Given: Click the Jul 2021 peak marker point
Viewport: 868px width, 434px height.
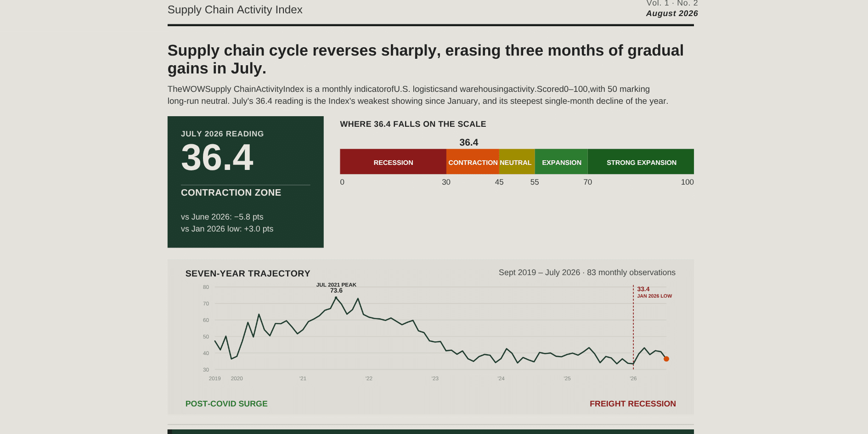Looking at the screenshot, I should coord(336,298).
